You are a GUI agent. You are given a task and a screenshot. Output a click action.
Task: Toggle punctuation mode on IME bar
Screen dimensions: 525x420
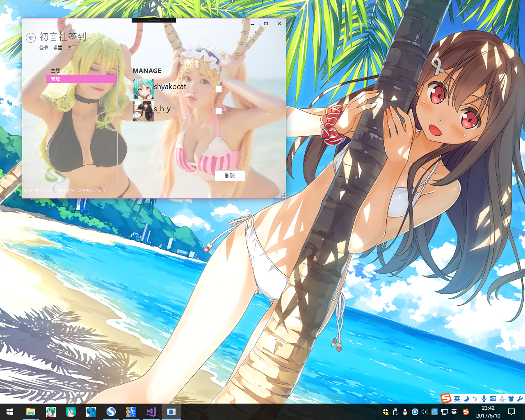475,399
